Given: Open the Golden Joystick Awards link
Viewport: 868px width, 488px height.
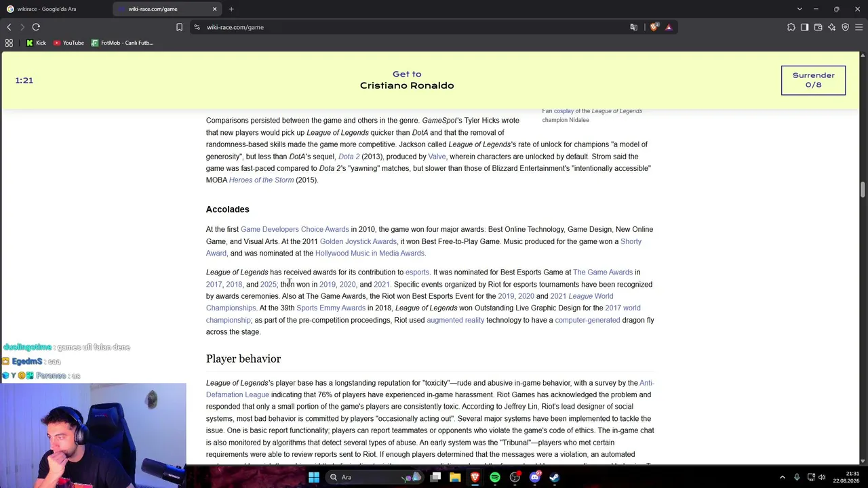Looking at the screenshot, I should click(358, 242).
